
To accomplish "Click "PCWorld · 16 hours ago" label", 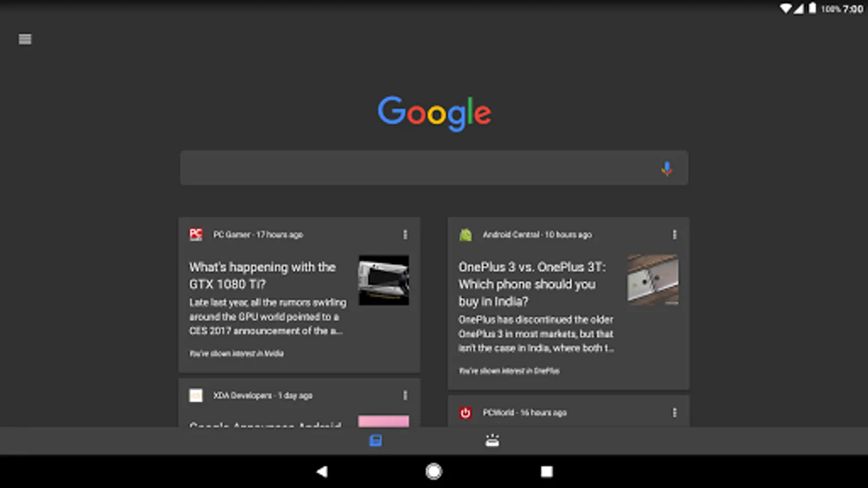I will point(525,413).
